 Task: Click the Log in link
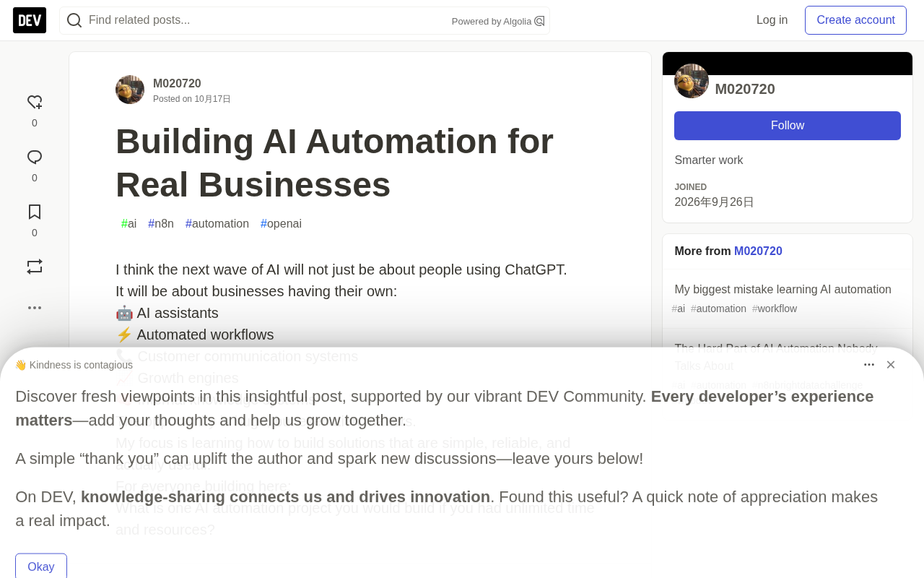772,20
